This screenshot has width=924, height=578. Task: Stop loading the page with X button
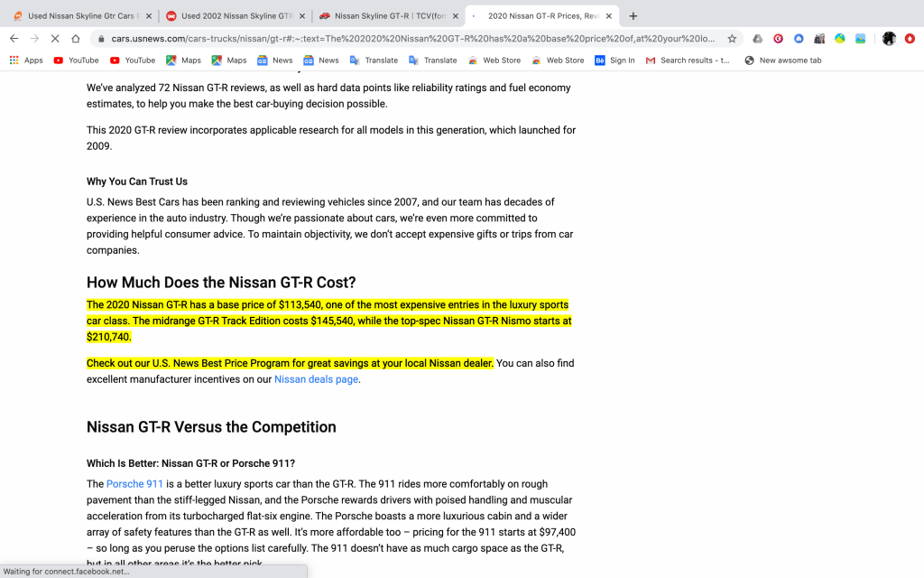tap(54, 39)
